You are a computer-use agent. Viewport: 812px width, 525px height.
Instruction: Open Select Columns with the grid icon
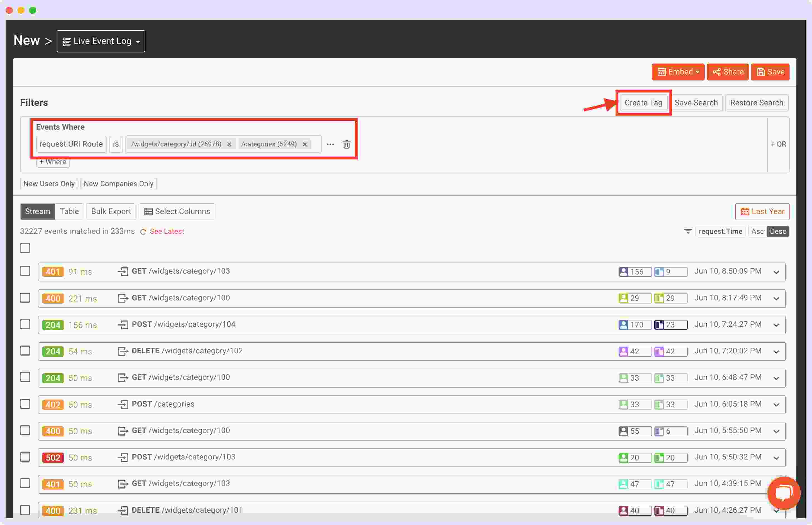click(x=148, y=211)
